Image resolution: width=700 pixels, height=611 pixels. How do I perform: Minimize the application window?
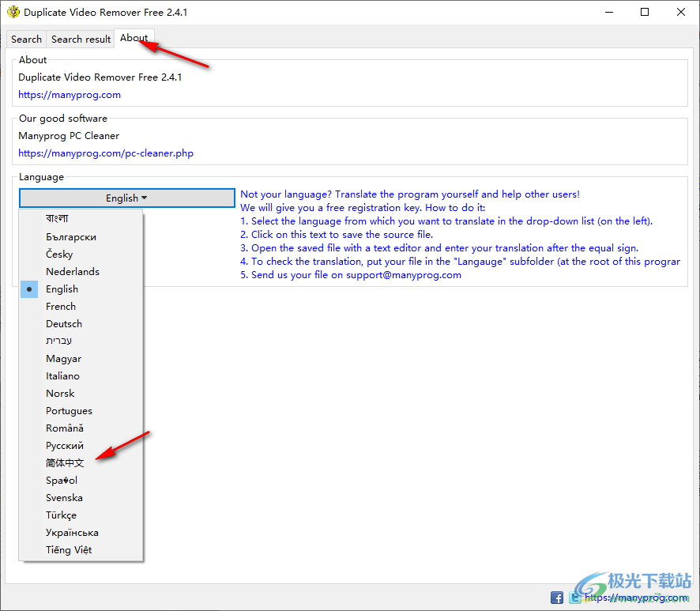click(609, 12)
